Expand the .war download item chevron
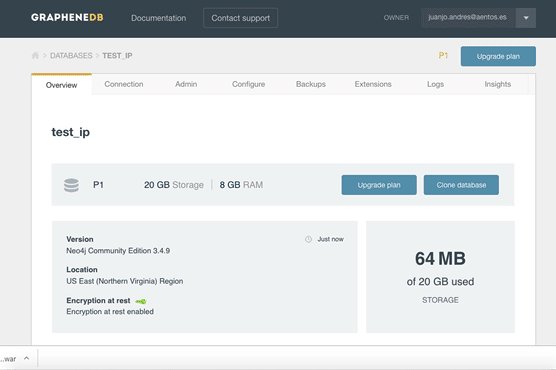556x370 pixels. [27, 358]
